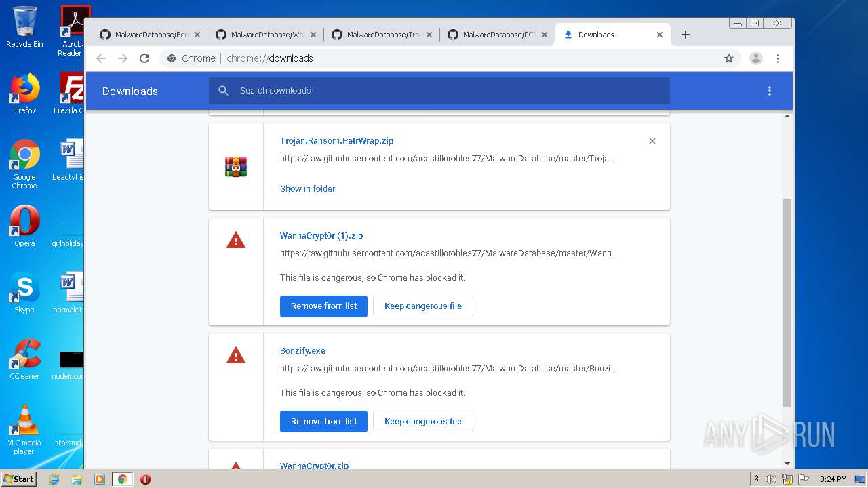Viewport: 868px width, 488px height.
Task: Open the Downloads page more actions menu
Action: (x=770, y=91)
